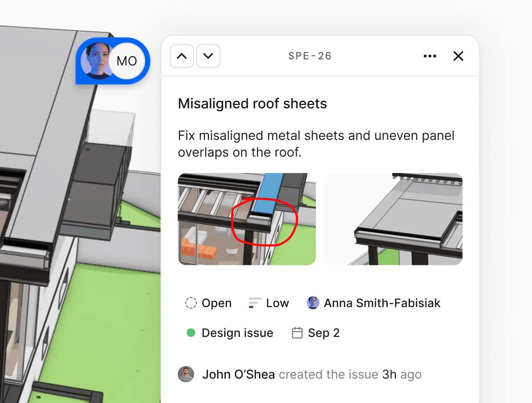
Task: Click the green Design issue dot
Action: (x=191, y=332)
